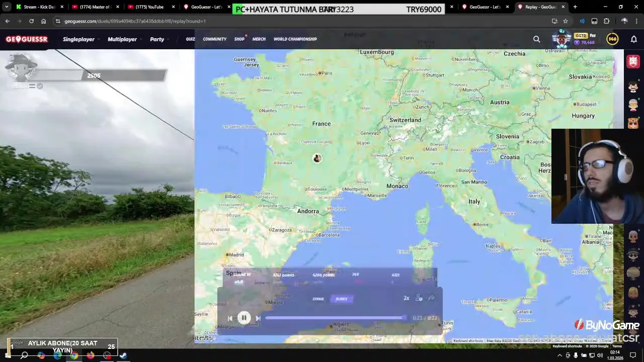Go back in browser history
The image size is (644, 362).
click(x=8, y=21)
